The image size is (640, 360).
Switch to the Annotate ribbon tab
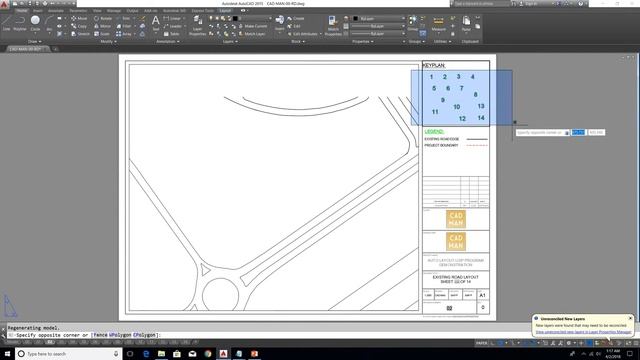[56, 11]
